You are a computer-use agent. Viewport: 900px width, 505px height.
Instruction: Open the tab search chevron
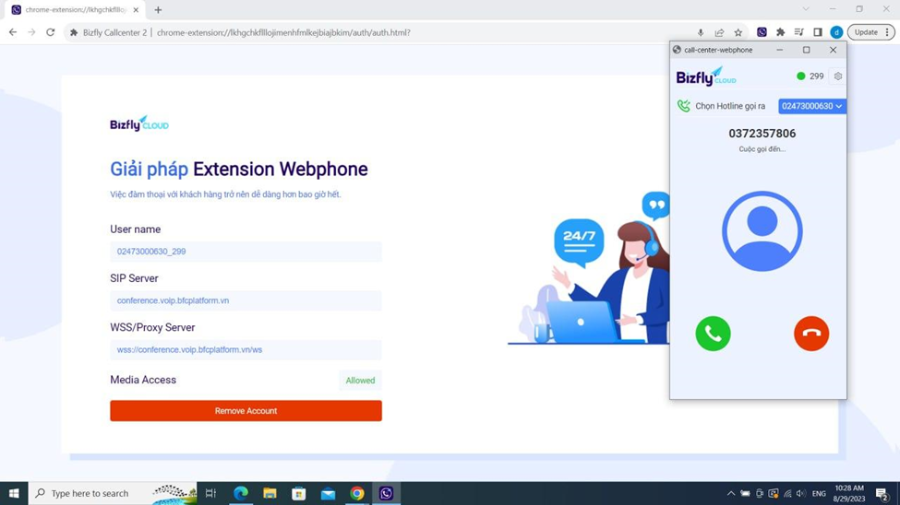[x=806, y=9]
